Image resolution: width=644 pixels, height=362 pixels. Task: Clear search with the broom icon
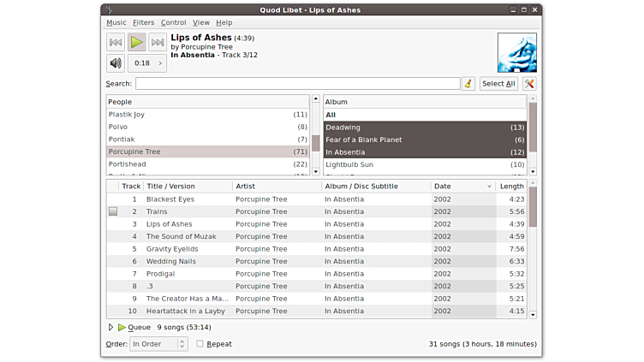click(468, 84)
